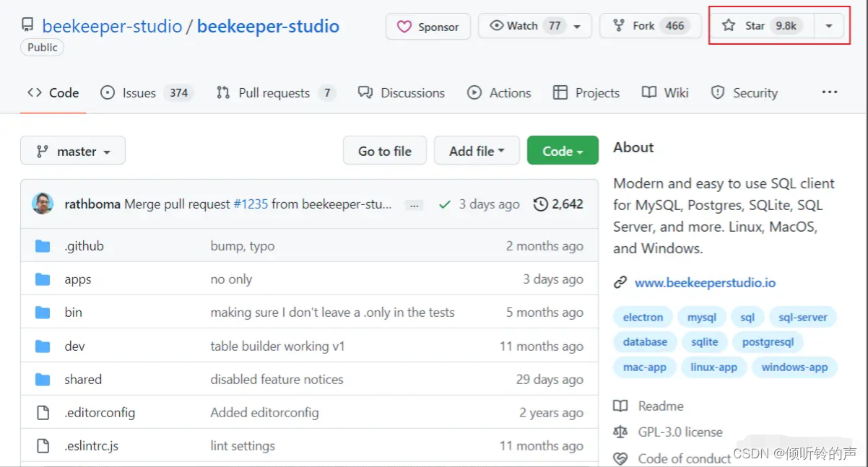Open the three-dot overflow menu in repo navigation

coord(830,92)
